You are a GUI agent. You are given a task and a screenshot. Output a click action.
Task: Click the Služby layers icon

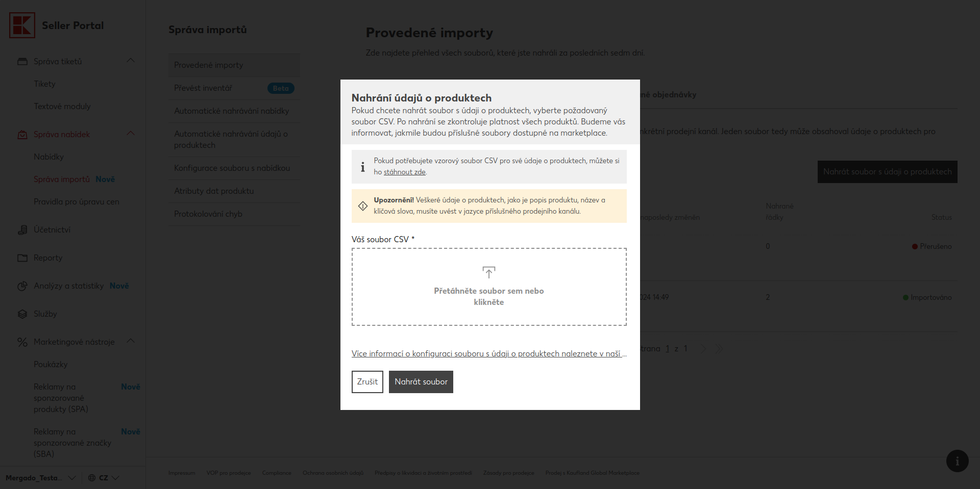(22, 314)
